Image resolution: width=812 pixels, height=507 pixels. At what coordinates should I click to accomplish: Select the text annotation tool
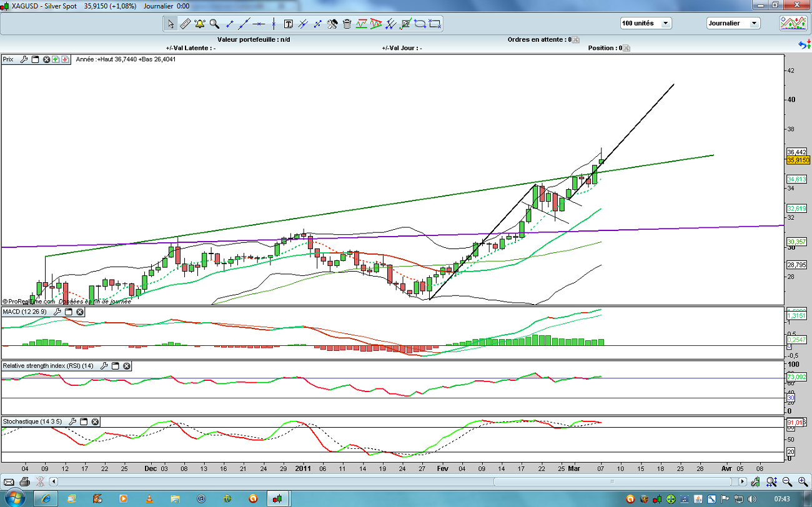[288, 24]
